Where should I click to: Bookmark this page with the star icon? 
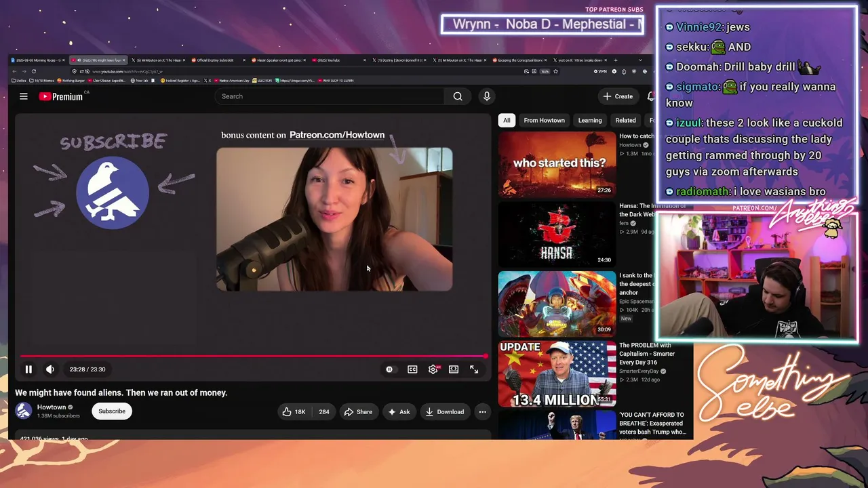[x=555, y=71]
